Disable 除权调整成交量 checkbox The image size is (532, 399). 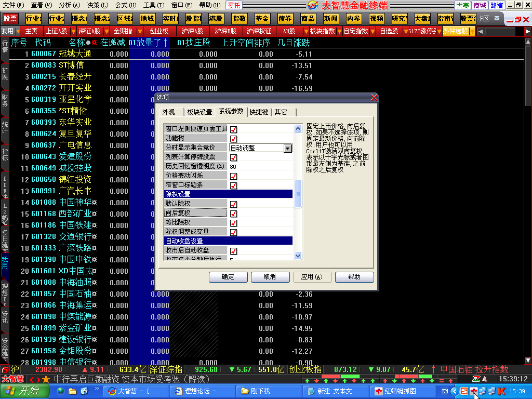[x=233, y=232]
